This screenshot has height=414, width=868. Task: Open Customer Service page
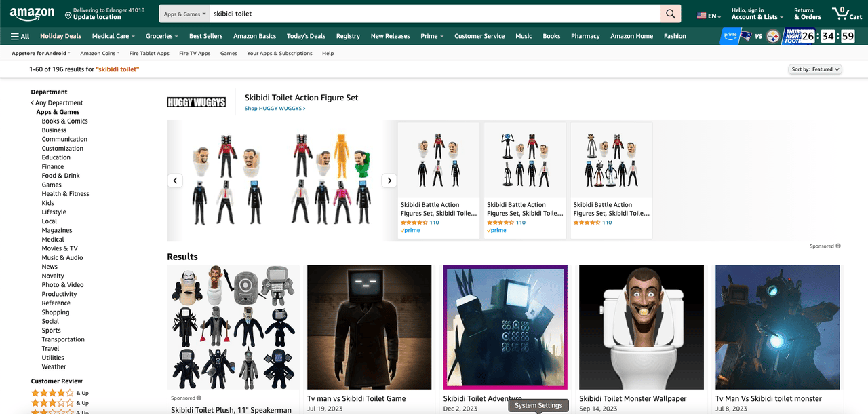click(x=479, y=36)
